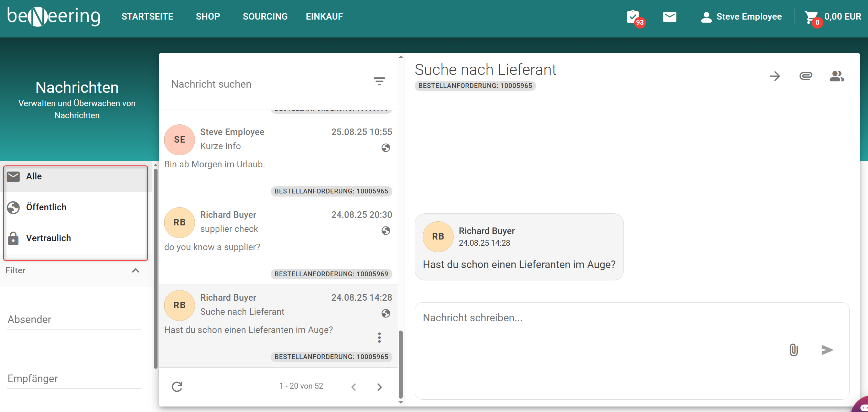Click BESTELLANFORDERUNG: 10005965 tag in conversation header
868x412 pixels.
[475, 86]
